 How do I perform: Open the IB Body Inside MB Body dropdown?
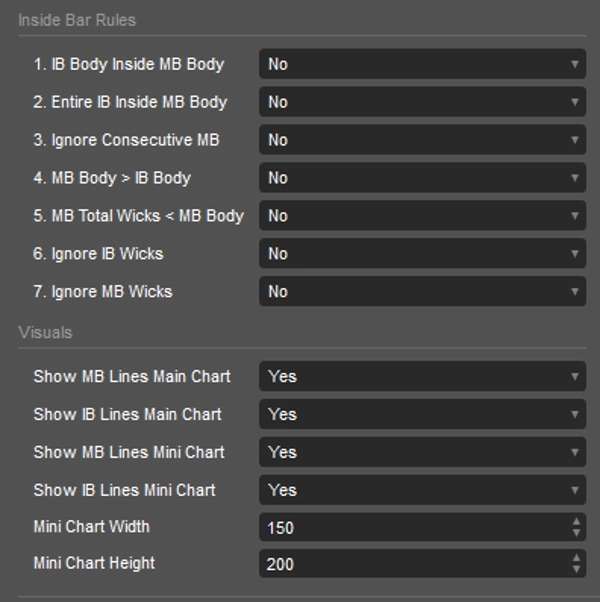[422, 64]
